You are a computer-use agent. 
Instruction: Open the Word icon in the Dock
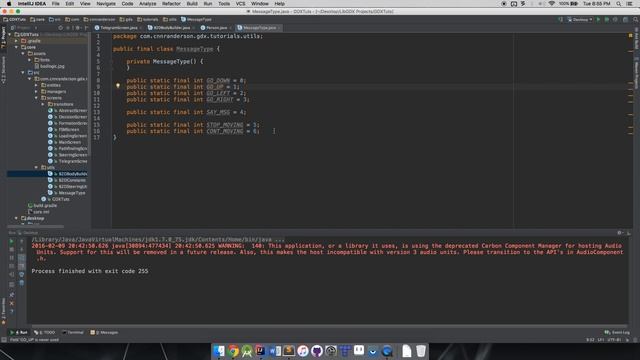pyautogui.click(x=275, y=351)
